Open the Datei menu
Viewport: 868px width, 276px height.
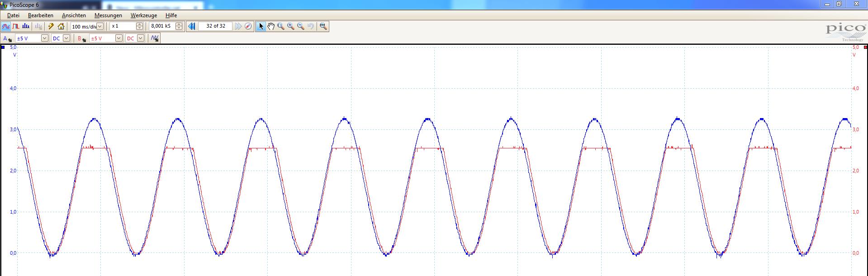[x=13, y=15]
